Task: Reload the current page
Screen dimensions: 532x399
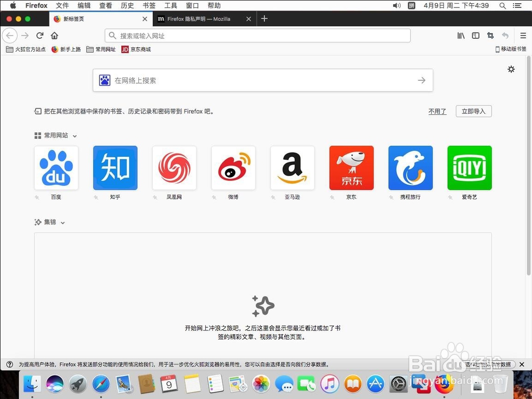Action: coord(40,35)
